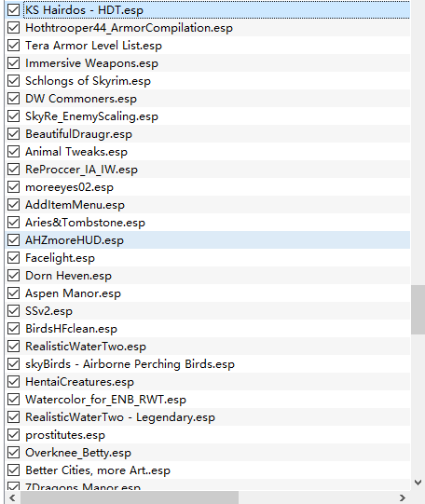Click the vertical scrollbar thumb

pos(418,309)
